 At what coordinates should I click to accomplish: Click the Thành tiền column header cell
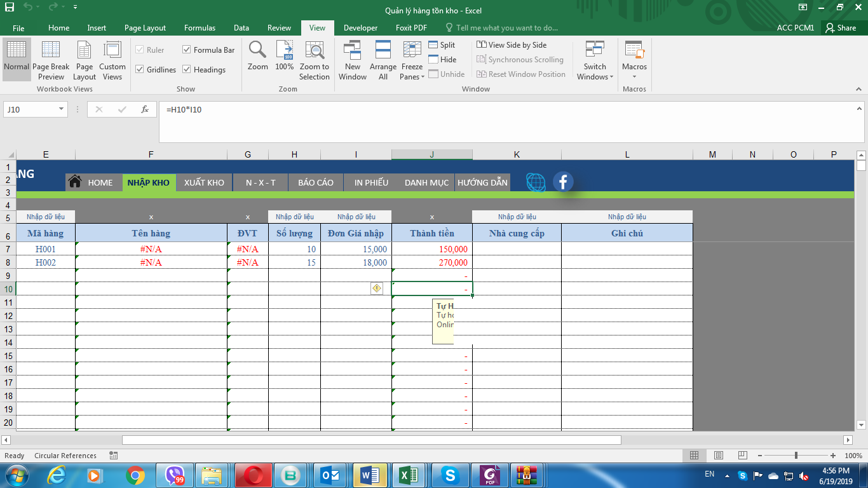(432, 233)
